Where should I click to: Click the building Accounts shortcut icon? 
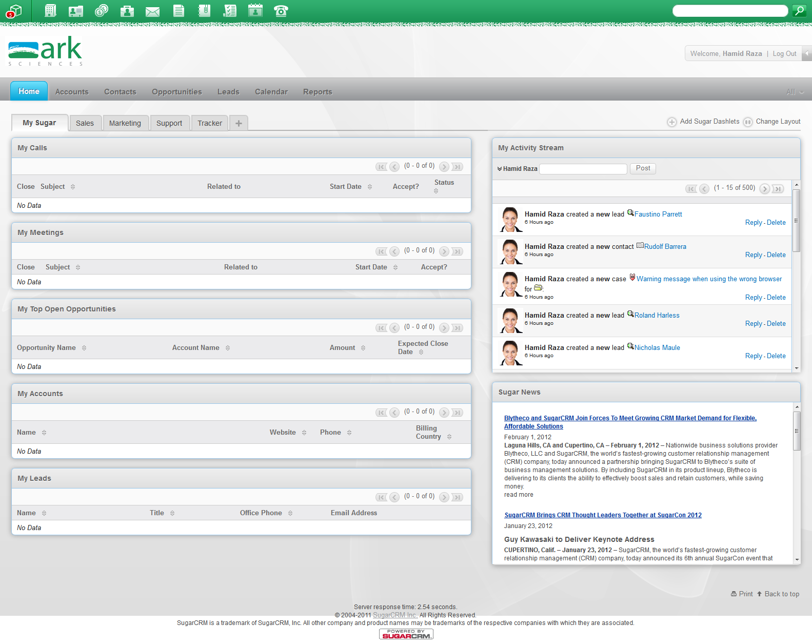[50, 10]
